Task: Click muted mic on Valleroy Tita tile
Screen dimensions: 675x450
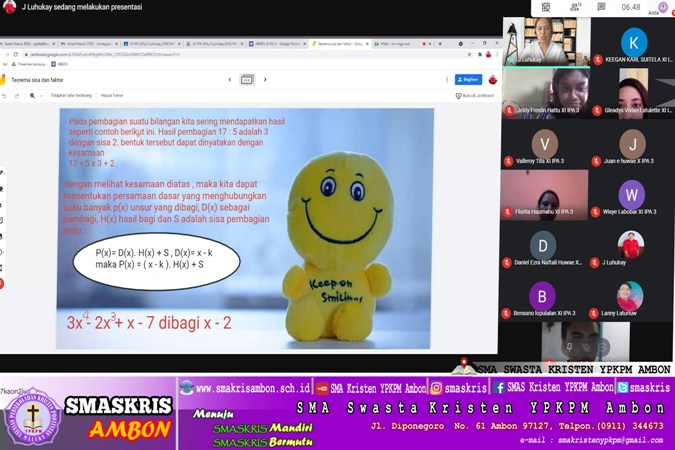Action: [508, 161]
